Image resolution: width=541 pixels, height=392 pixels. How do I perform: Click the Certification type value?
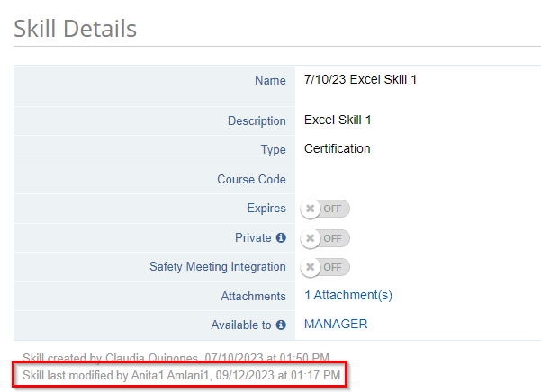(x=337, y=148)
